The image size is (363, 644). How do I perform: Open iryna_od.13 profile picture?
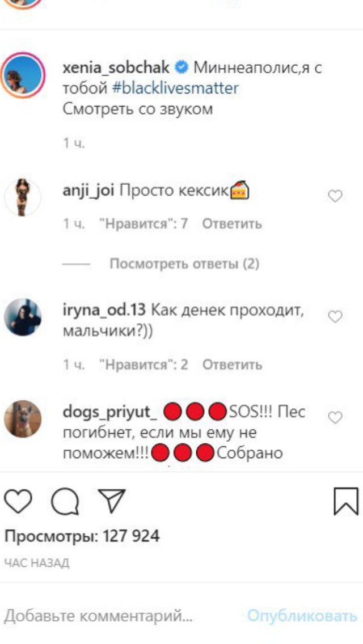(x=23, y=317)
